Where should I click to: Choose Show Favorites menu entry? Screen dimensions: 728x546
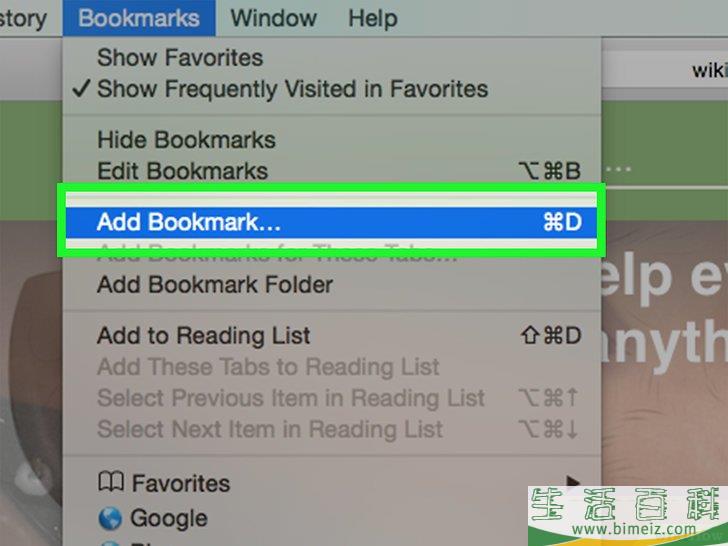coord(332,58)
